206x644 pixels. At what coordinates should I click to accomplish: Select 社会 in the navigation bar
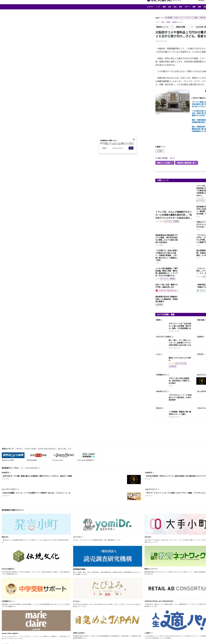coord(170,7)
